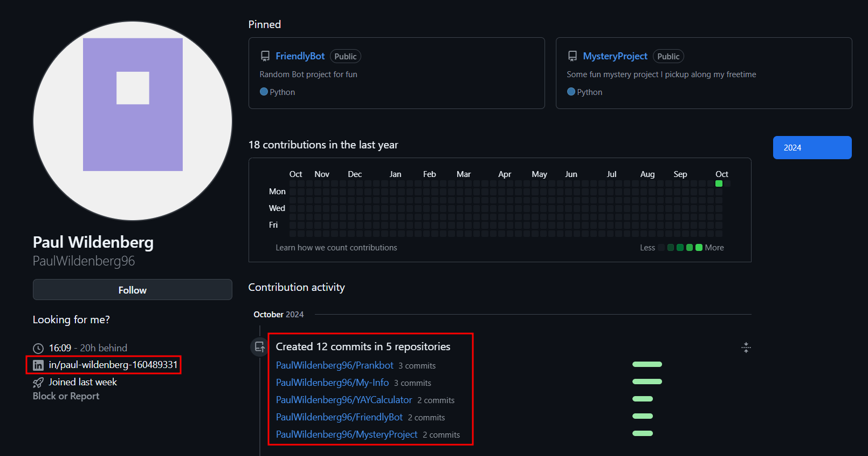Image resolution: width=868 pixels, height=456 pixels.
Task: Open the FriendlyBot pinned repository
Action: (300, 56)
